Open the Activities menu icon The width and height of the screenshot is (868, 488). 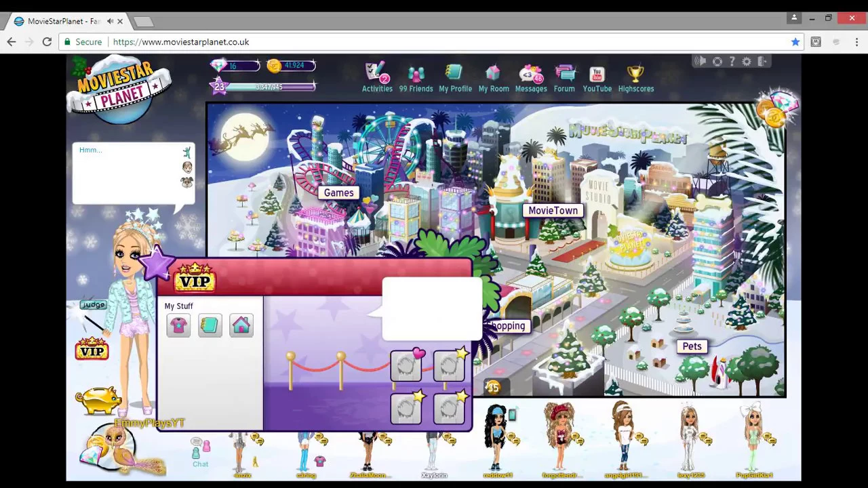377,78
